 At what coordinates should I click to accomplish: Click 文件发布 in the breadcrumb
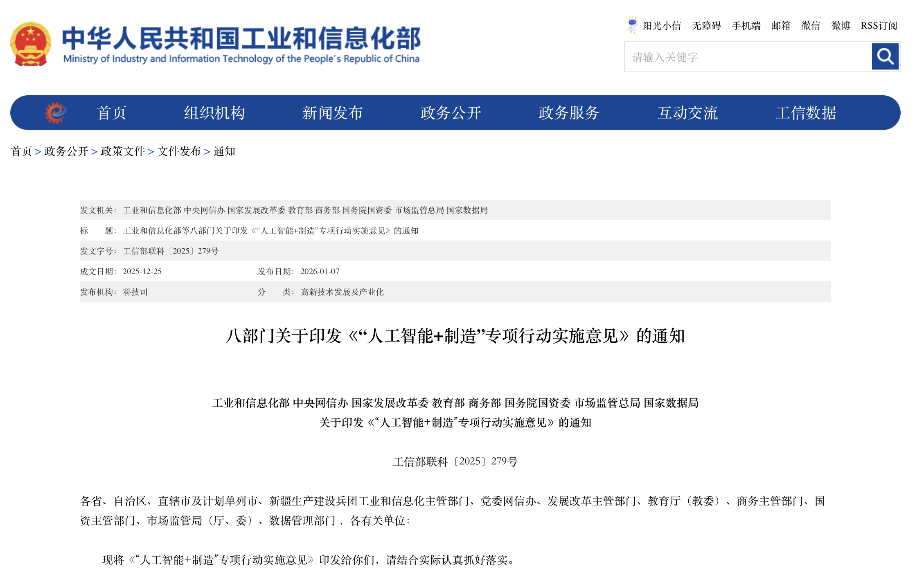pos(179,151)
